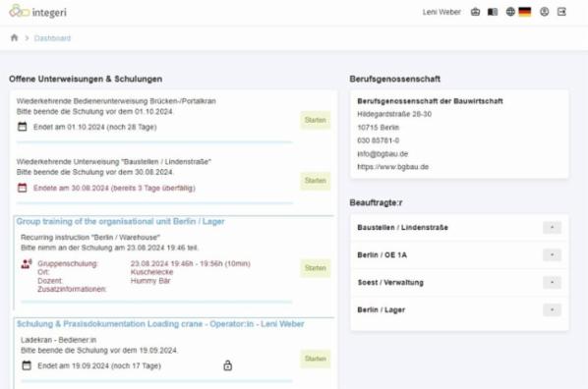Click 'Ladekran - Bediener:in' text
This screenshot has height=389, width=588.
(x=58, y=340)
